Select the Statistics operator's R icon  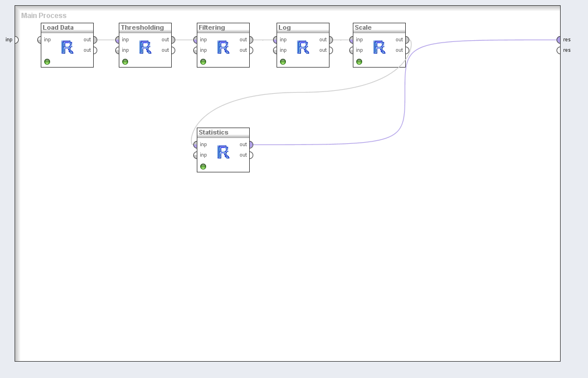224,152
